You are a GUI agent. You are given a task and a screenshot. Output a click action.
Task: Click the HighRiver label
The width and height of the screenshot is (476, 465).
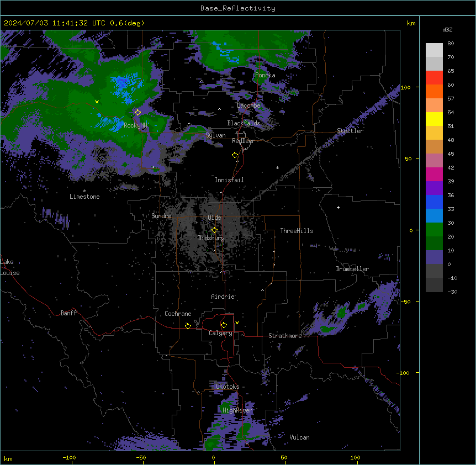pyautogui.click(x=237, y=410)
